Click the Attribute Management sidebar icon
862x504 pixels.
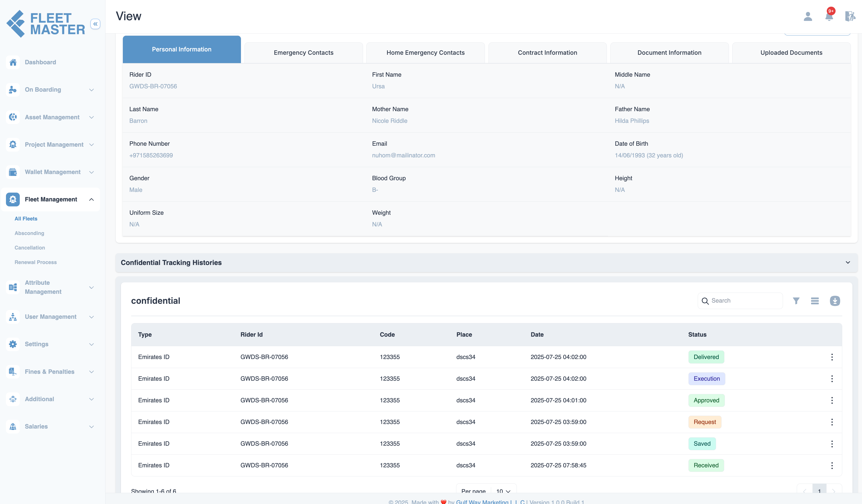(x=13, y=287)
